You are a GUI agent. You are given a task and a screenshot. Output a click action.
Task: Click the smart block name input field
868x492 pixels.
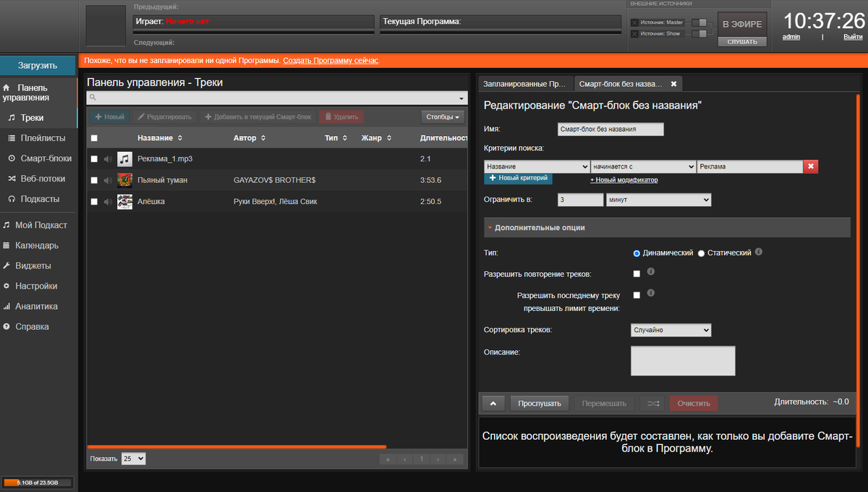(x=610, y=130)
